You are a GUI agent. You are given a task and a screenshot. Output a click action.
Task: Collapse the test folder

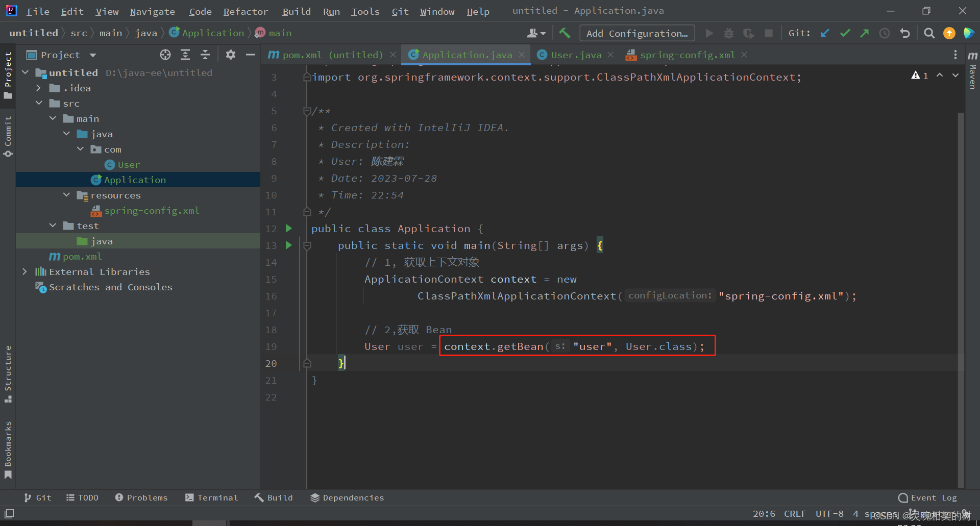click(53, 226)
